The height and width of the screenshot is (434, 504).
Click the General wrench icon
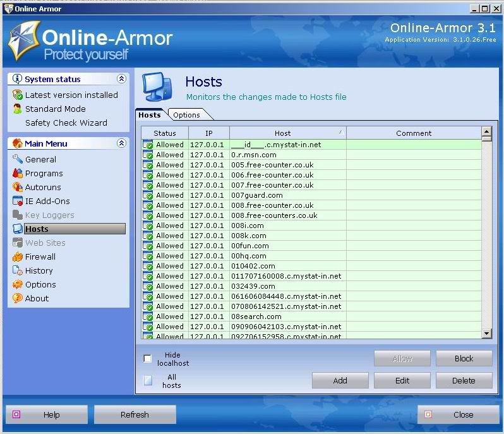tap(17, 159)
